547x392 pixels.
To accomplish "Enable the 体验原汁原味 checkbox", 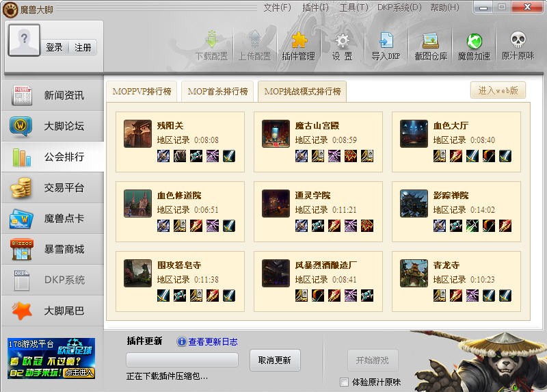I will tap(345, 382).
